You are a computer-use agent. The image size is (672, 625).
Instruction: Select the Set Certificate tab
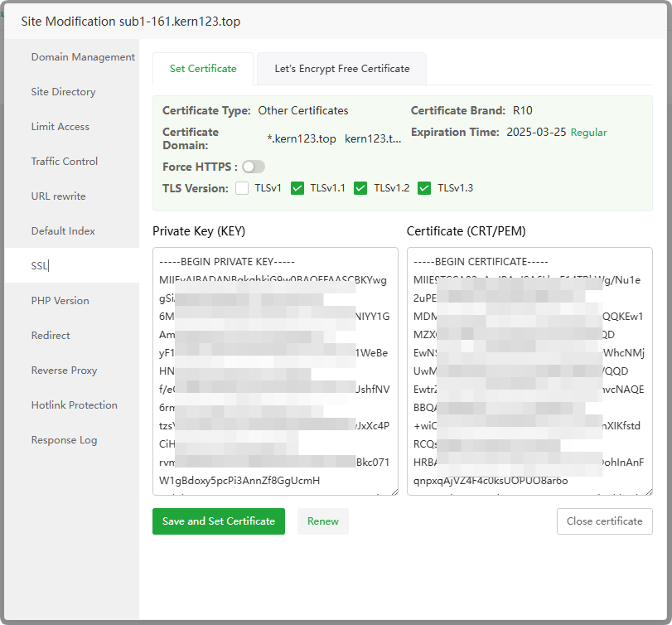tap(203, 69)
